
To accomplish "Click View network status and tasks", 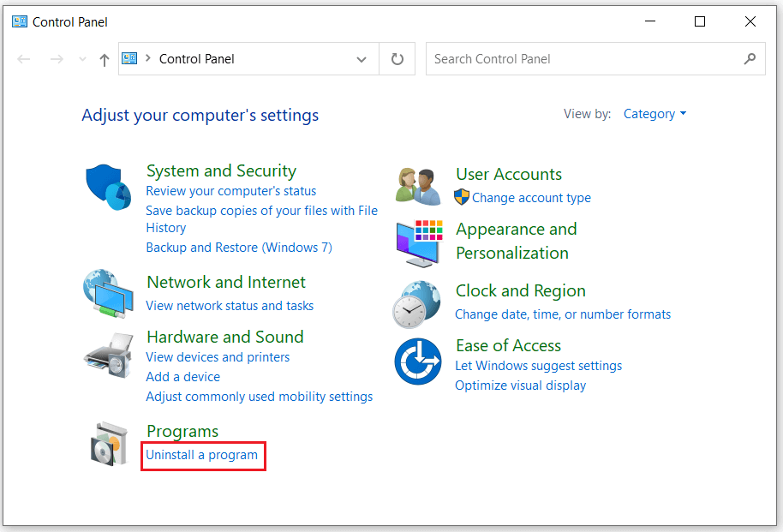I will click(x=230, y=306).
